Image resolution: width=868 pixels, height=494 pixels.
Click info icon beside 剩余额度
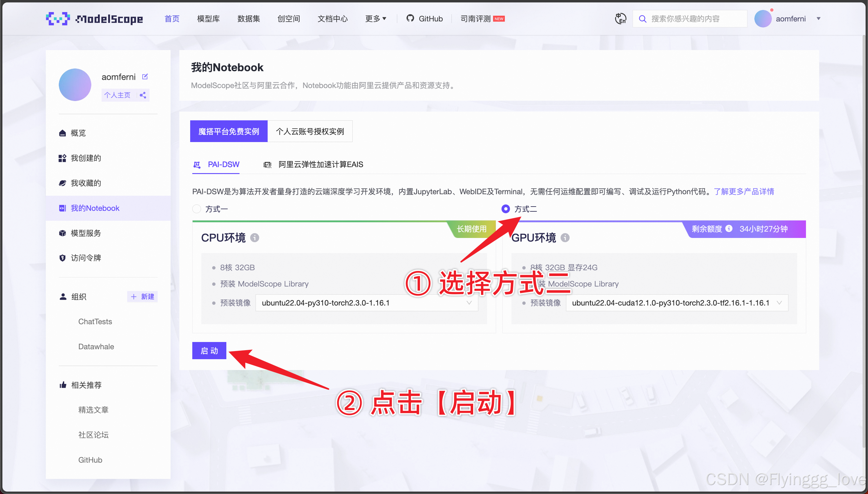click(x=729, y=229)
